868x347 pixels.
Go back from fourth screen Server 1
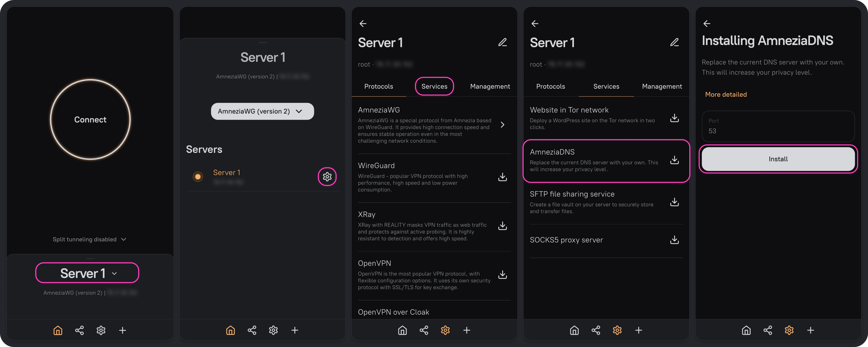pyautogui.click(x=535, y=24)
